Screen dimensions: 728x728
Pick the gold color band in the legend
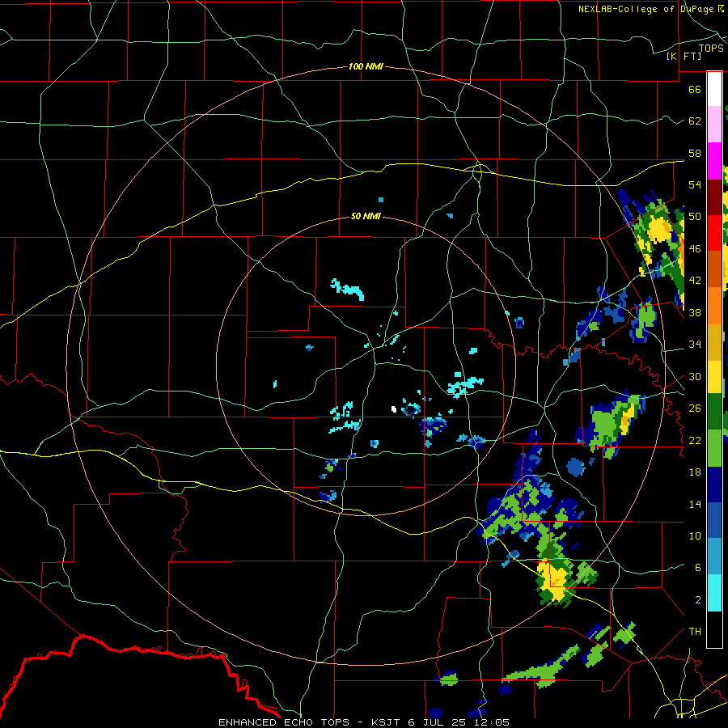[714, 342]
